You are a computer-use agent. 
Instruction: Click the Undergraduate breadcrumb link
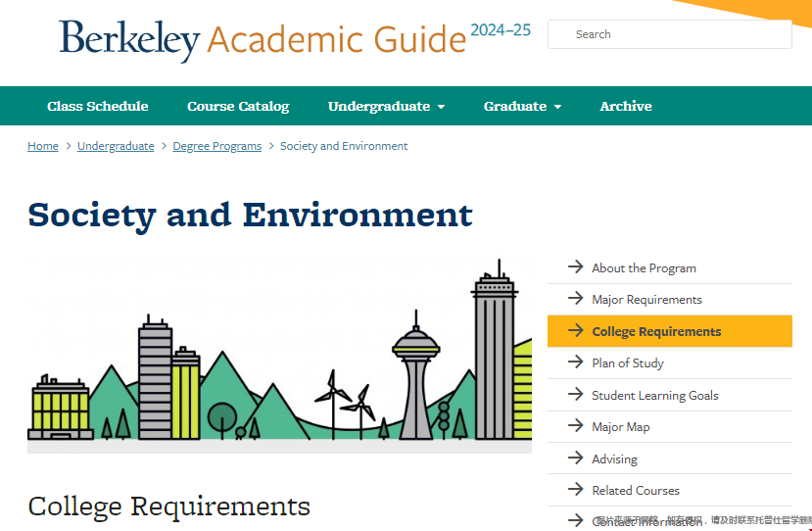(x=116, y=146)
